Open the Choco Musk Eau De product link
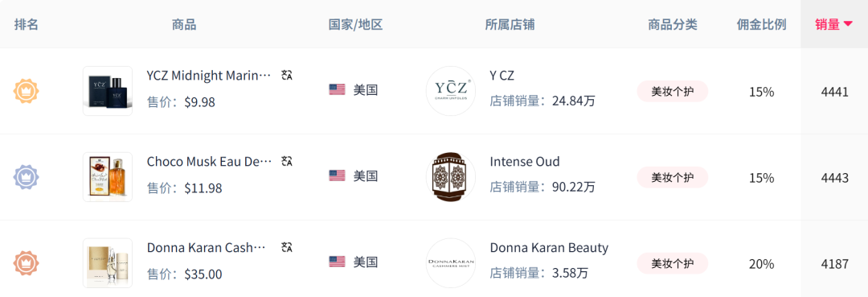 [209, 161]
